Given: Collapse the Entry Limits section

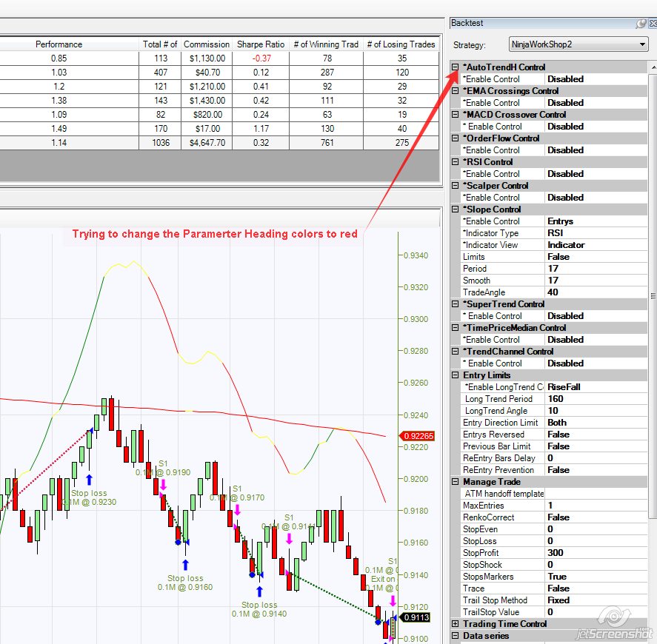Looking at the screenshot, I should tap(455, 375).
